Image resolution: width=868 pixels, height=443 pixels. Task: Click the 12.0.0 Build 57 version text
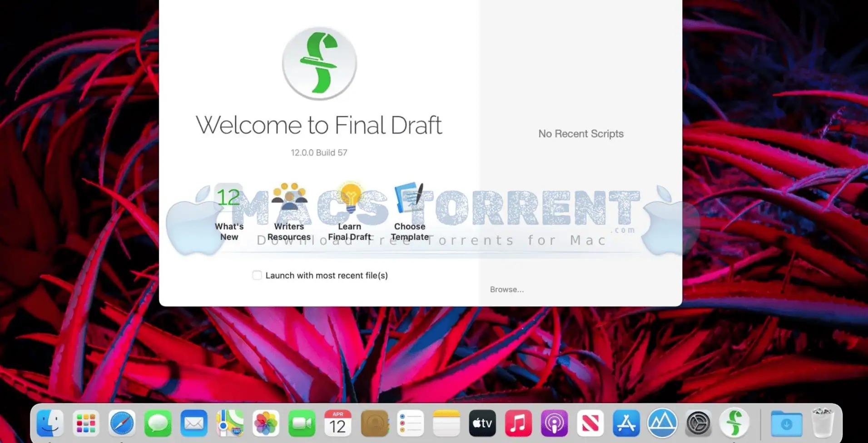[319, 153]
